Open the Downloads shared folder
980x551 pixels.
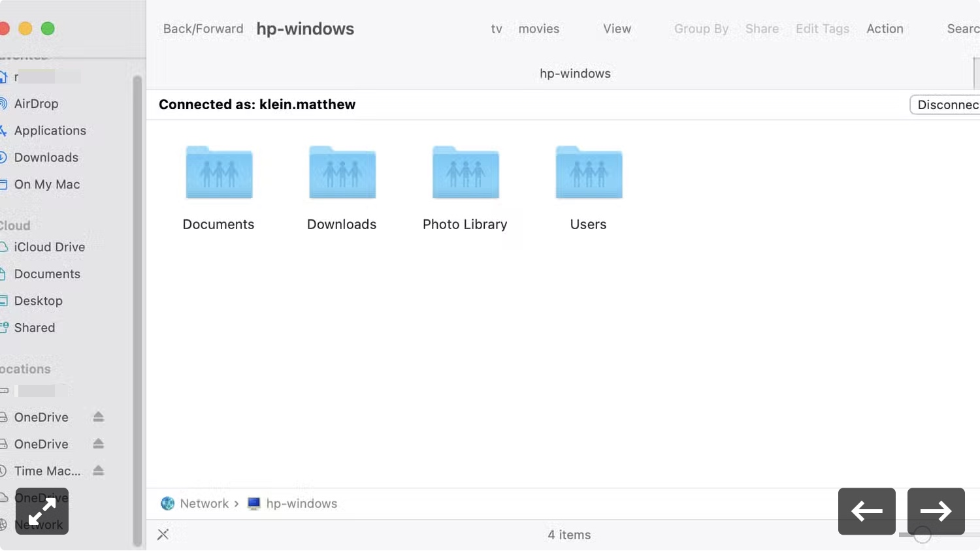[342, 173]
